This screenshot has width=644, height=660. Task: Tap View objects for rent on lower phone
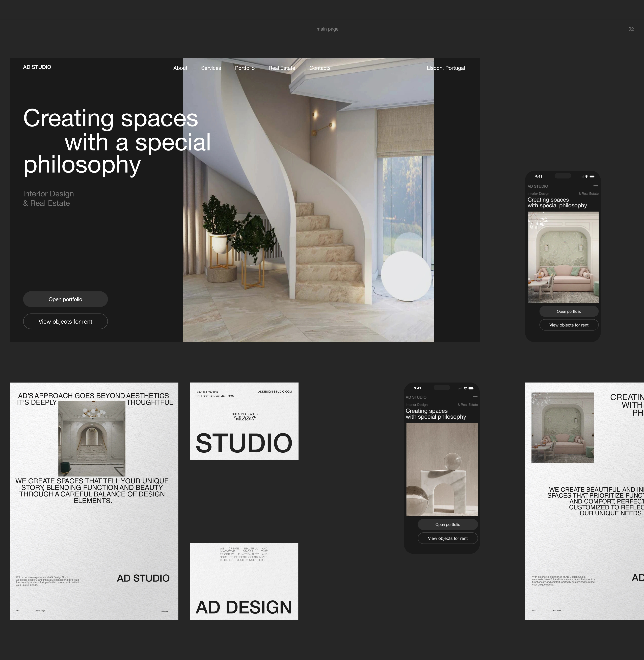447,538
